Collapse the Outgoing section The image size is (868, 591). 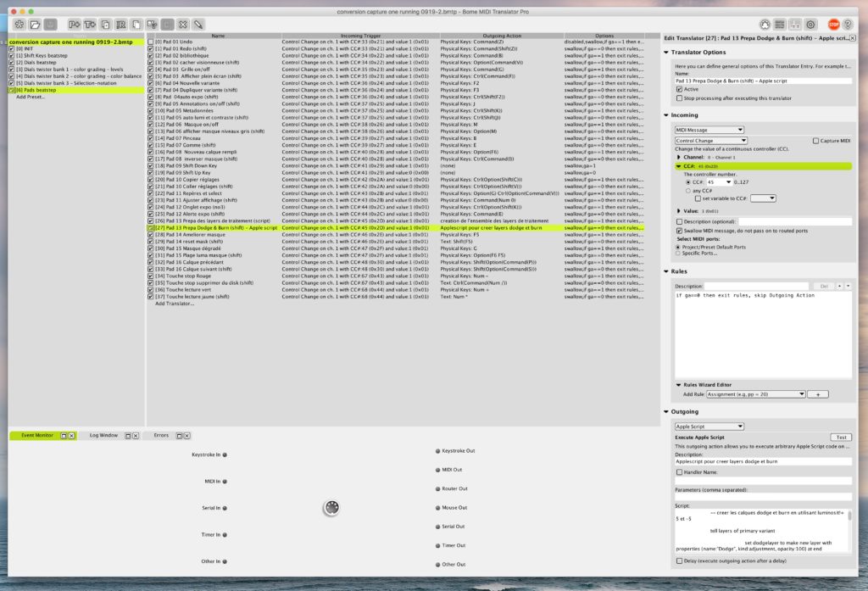click(666, 412)
